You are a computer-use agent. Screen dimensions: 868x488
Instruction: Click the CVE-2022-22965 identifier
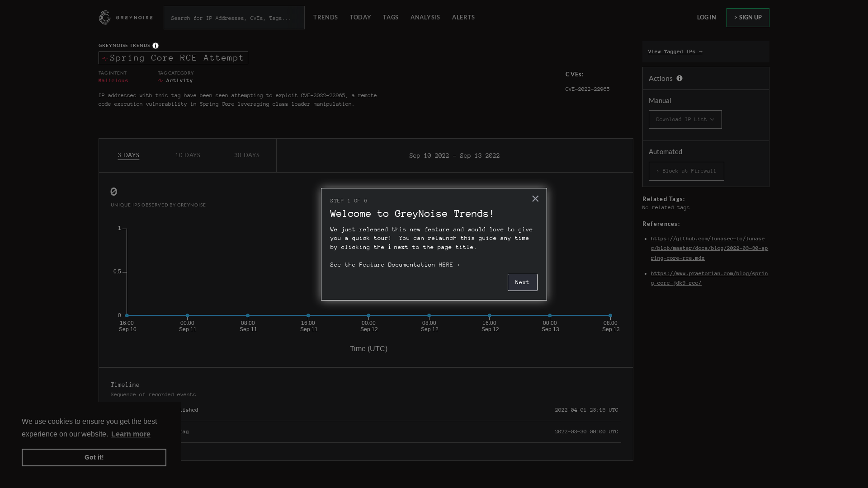coord(587,89)
